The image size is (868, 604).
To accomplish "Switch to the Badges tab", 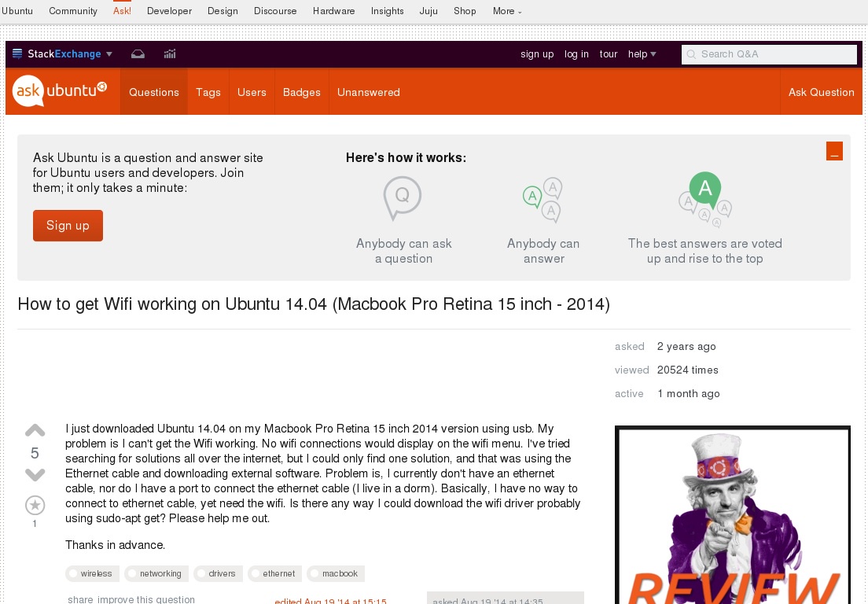I will click(x=302, y=92).
